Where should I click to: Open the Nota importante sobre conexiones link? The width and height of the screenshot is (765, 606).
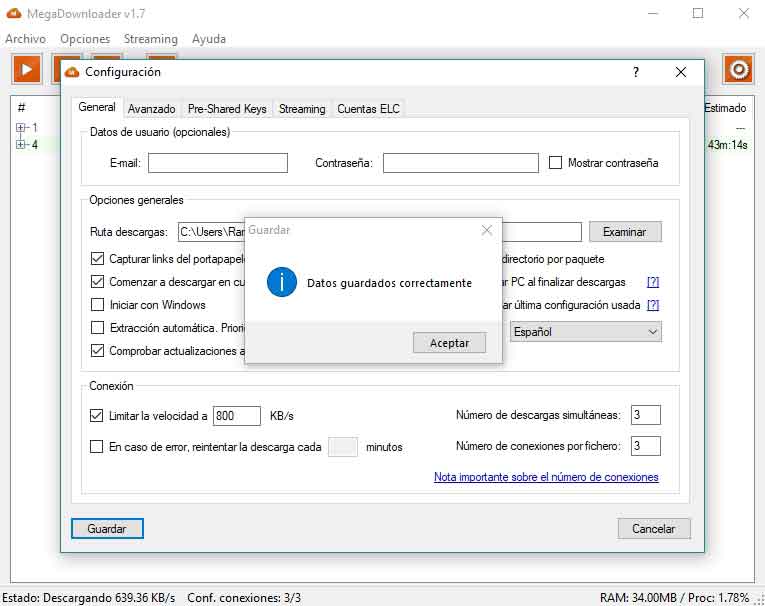[x=546, y=477]
